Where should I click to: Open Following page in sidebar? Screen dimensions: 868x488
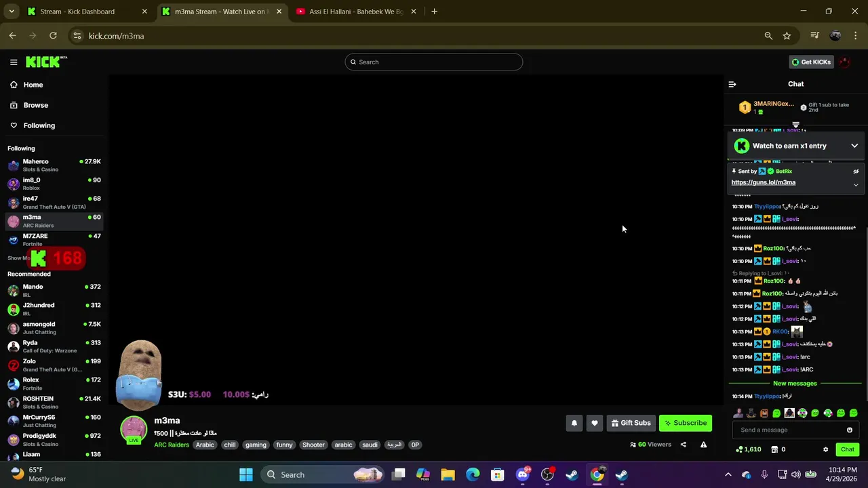tap(39, 125)
